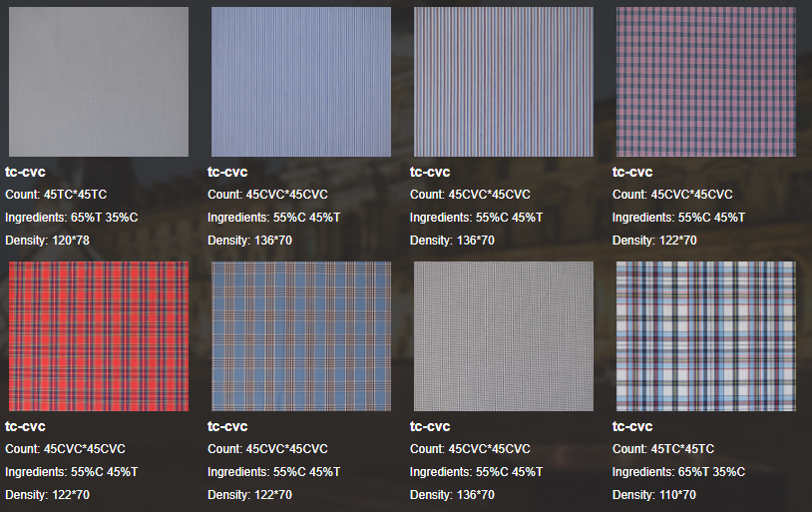Select 'Density: 120*78' text

click(x=47, y=241)
